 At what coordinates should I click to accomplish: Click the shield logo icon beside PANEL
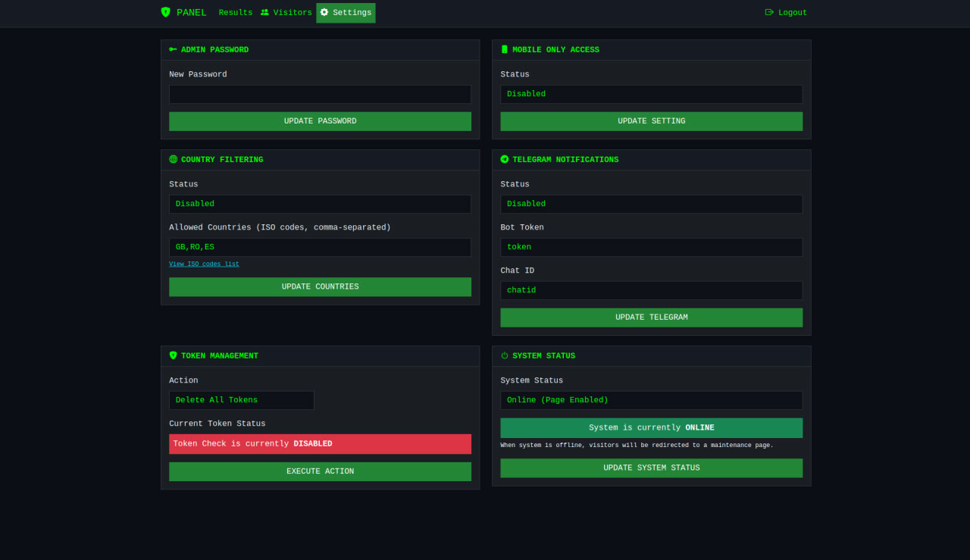point(166,12)
